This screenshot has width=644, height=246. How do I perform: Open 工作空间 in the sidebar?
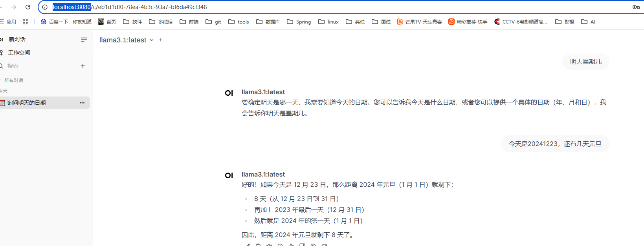pyautogui.click(x=19, y=53)
